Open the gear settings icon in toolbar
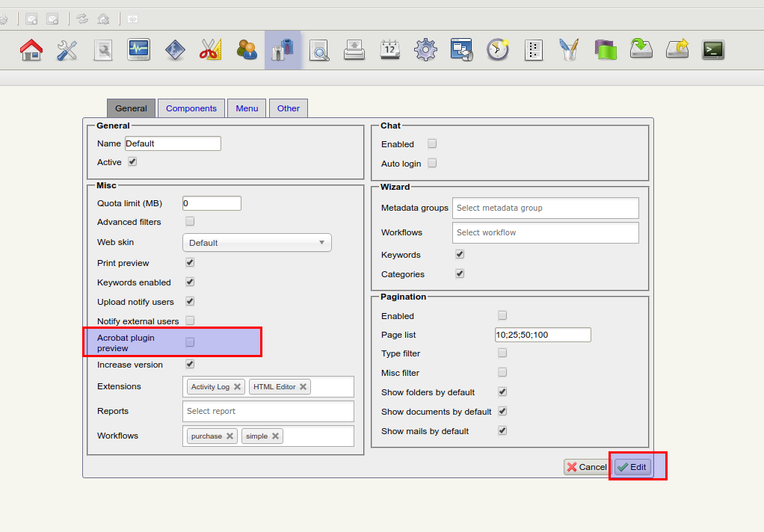Image resolution: width=764 pixels, height=532 pixels. (425, 50)
